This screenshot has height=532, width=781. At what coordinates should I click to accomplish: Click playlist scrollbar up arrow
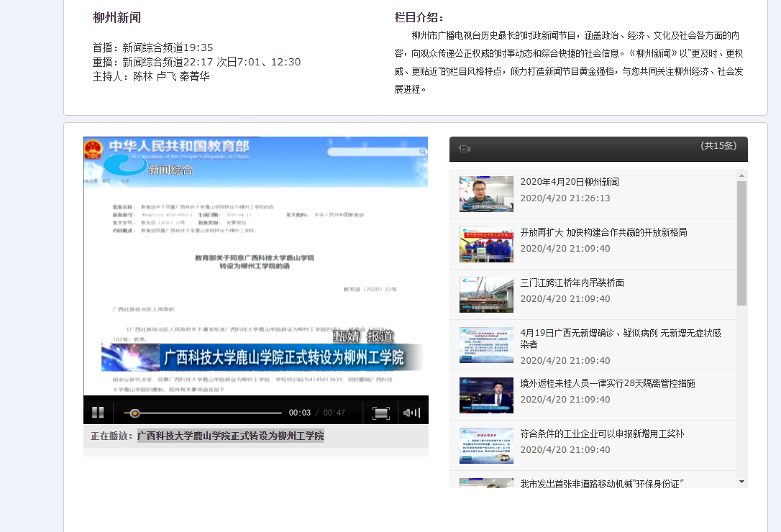(x=741, y=175)
